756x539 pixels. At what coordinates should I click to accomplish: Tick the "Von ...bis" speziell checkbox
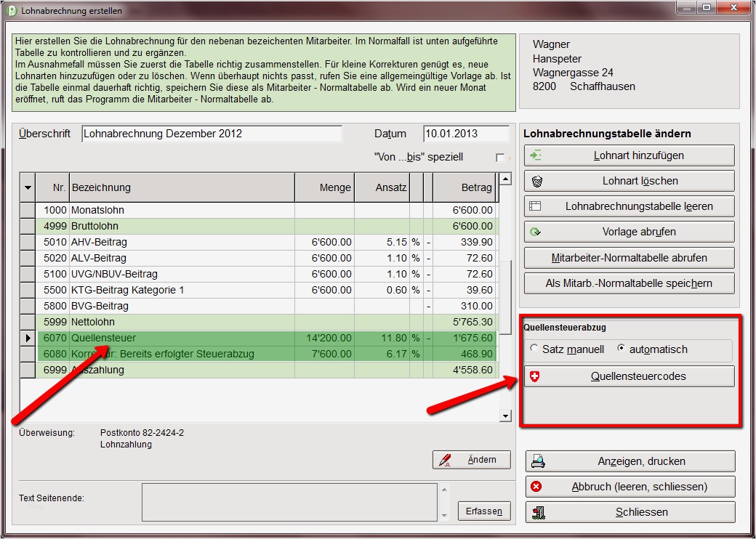500,158
